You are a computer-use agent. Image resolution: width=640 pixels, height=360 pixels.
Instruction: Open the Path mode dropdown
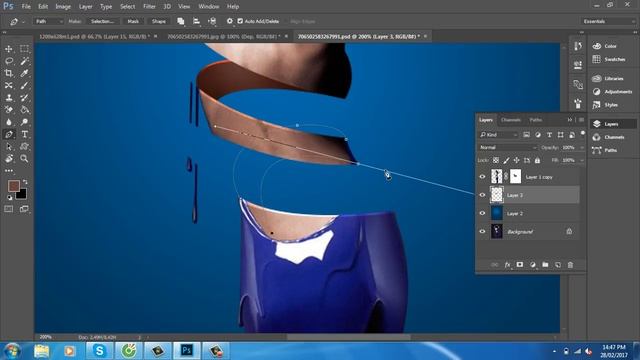click(49, 21)
